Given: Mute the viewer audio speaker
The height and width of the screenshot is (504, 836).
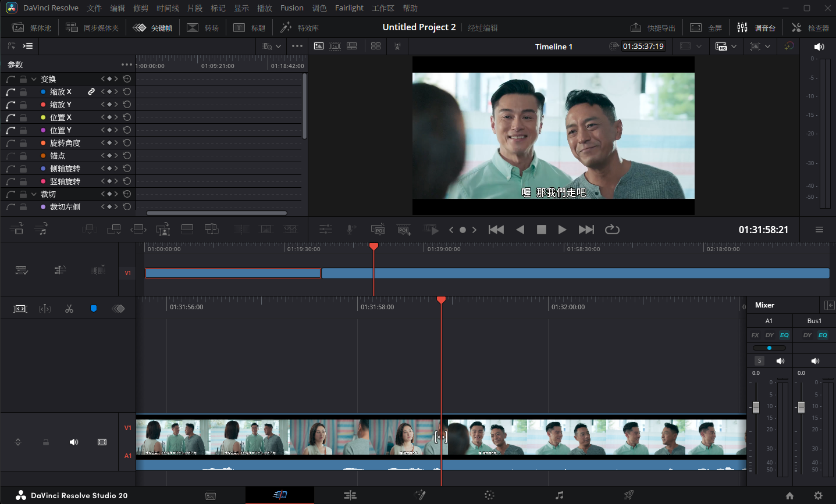Looking at the screenshot, I should pyautogui.click(x=819, y=47).
